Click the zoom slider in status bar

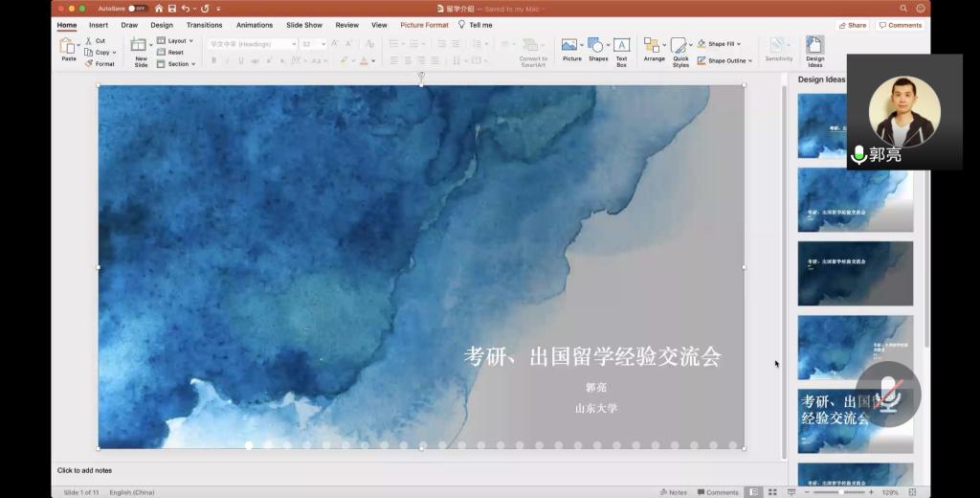[x=840, y=492]
